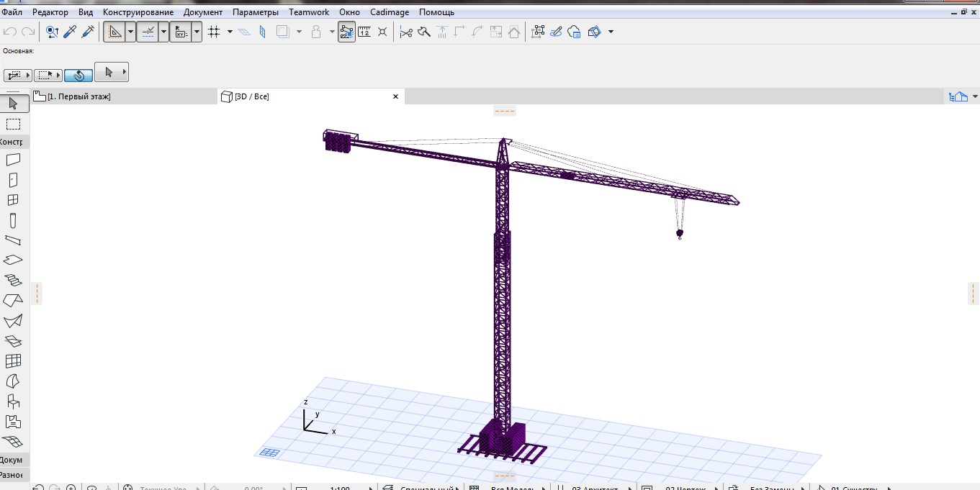Click the intersect icon next to ruler
The image size is (980, 490).
(382, 32)
